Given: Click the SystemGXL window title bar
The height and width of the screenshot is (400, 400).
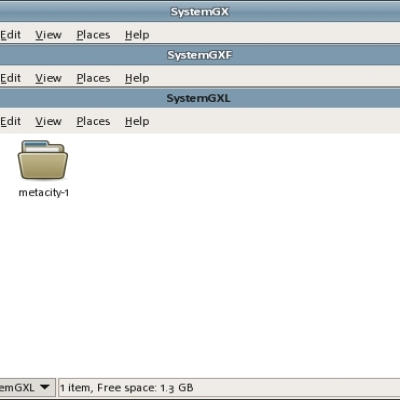Looking at the screenshot, I should 200,98.
